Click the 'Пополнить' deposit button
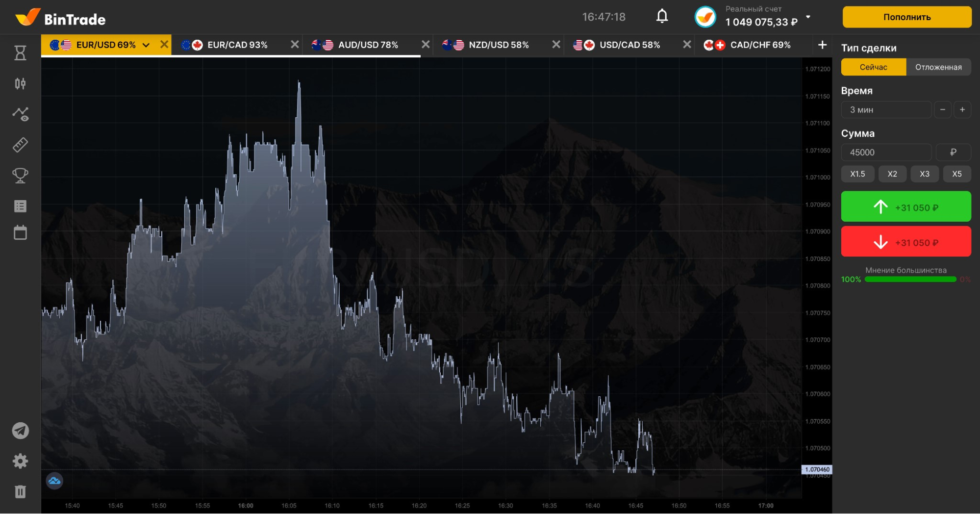The image size is (980, 514). pos(906,17)
